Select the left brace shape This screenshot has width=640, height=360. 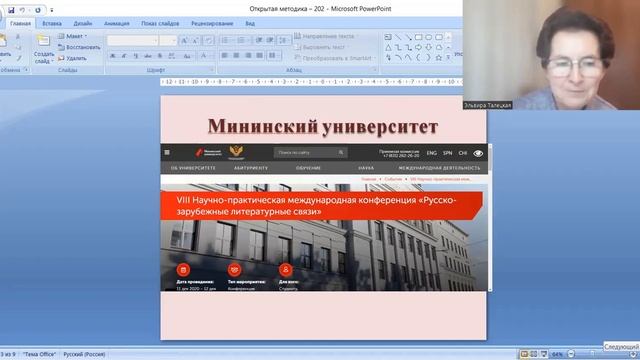coord(418,58)
